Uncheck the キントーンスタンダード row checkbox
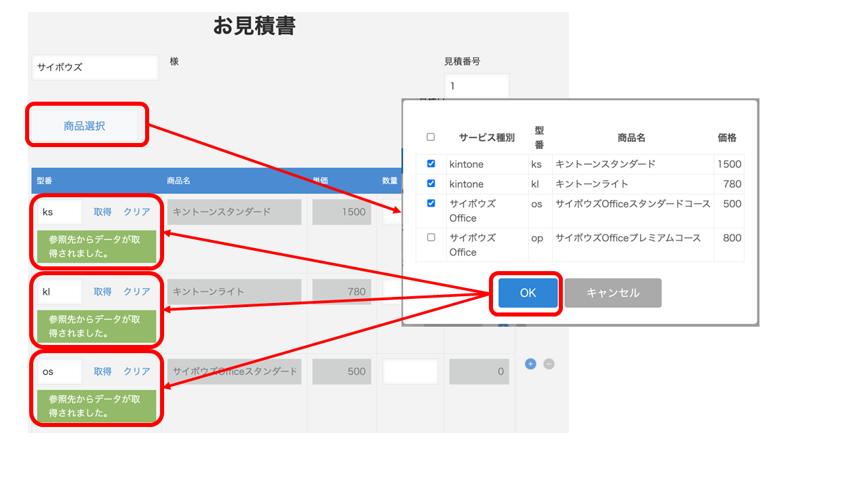This screenshot has height=488, width=868. pyautogui.click(x=431, y=163)
